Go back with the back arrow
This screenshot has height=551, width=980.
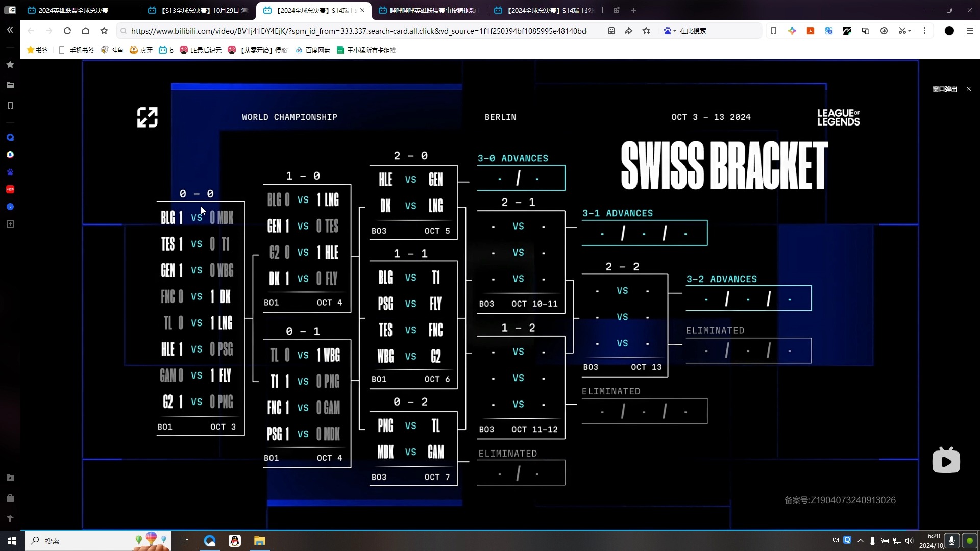[31, 31]
